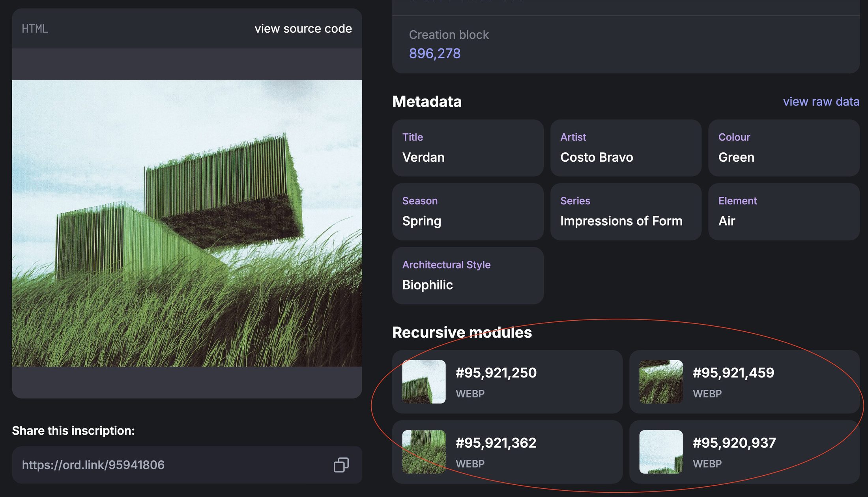Click the Colour value Green
The image size is (868, 497).
point(736,157)
